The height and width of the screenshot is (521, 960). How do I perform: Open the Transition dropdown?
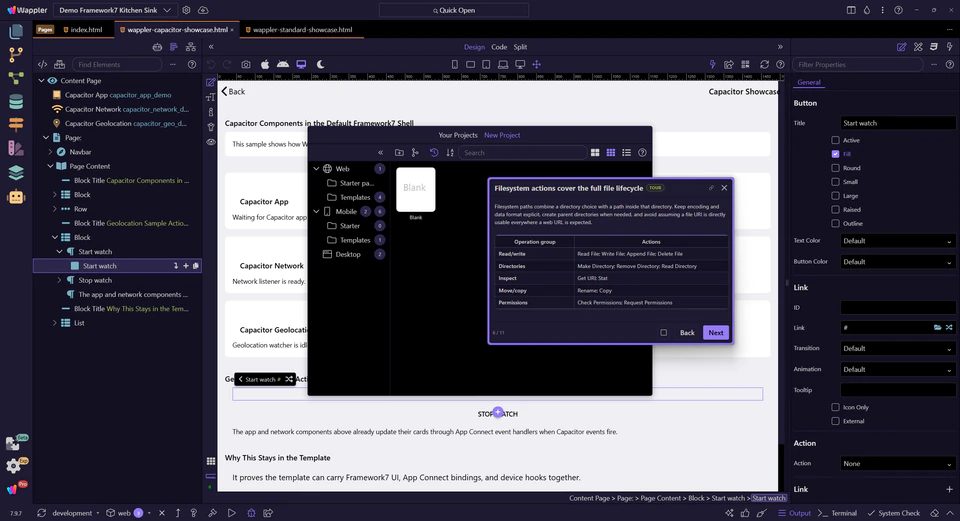click(897, 348)
